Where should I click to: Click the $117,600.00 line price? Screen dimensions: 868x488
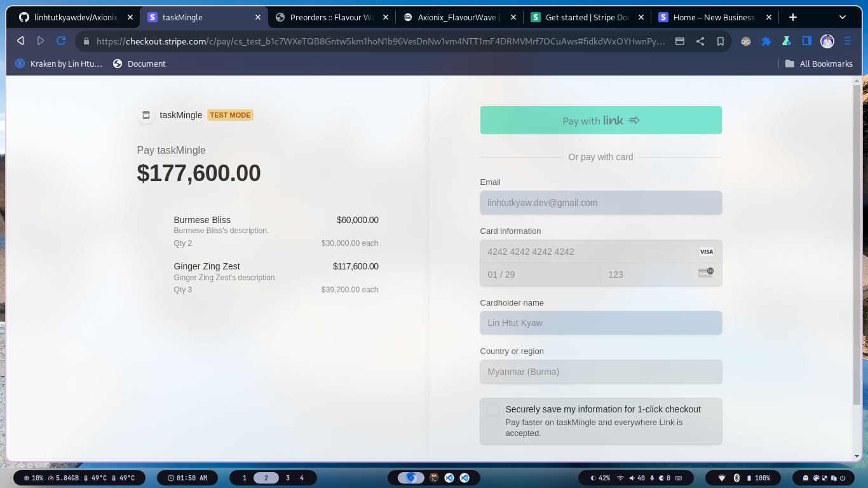(356, 266)
